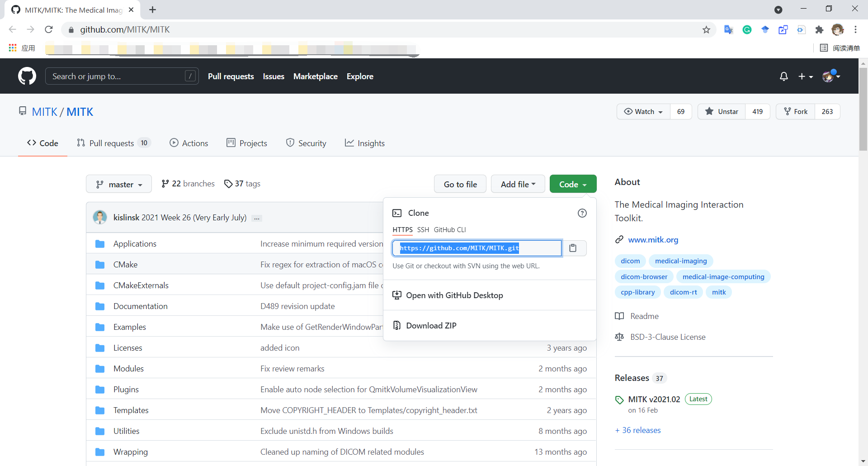Unstar the repository

coord(722,112)
